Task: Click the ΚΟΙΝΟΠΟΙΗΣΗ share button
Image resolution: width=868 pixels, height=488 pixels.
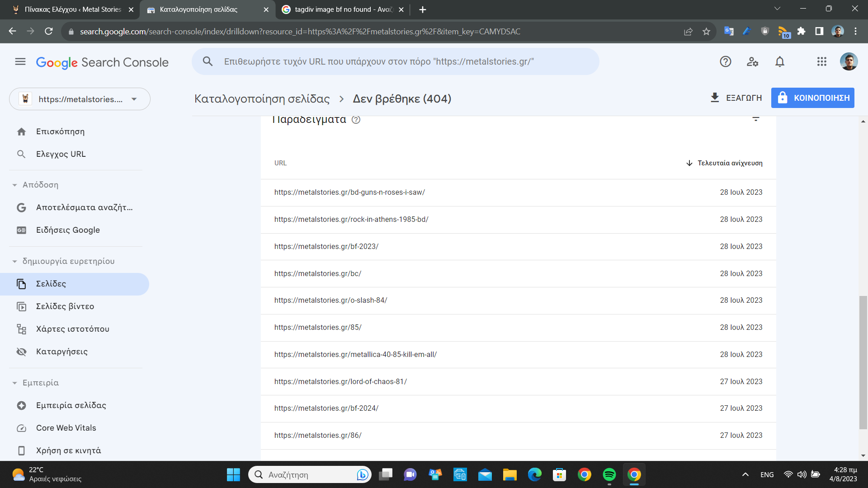Action: [813, 98]
